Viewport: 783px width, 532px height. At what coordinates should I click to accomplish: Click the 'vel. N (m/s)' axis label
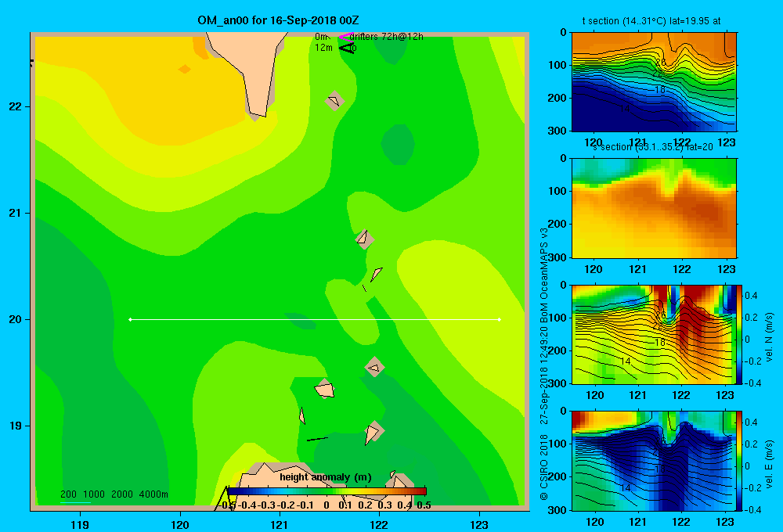770,337
